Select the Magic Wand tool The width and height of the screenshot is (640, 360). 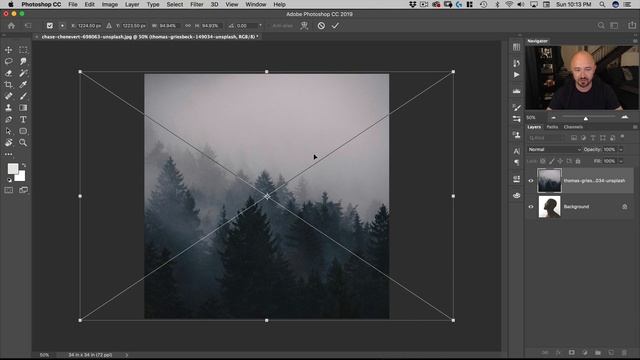(23, 73)
